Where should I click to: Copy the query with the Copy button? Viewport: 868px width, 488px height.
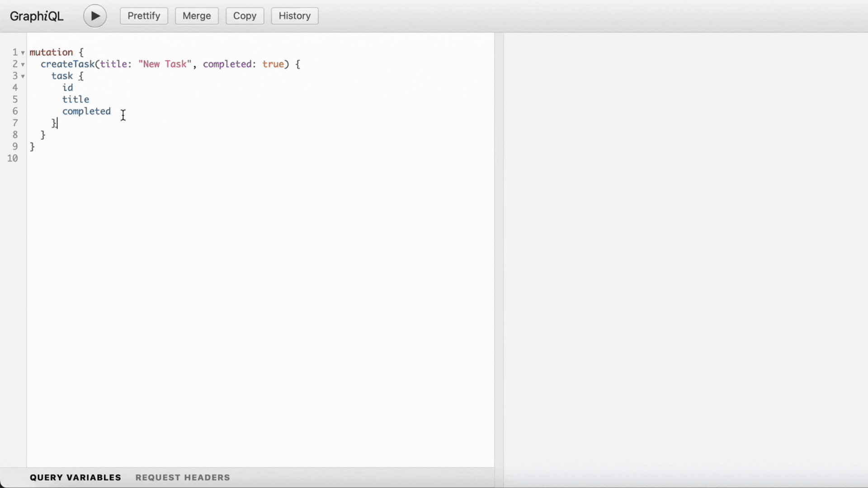[x=245, y=16]
